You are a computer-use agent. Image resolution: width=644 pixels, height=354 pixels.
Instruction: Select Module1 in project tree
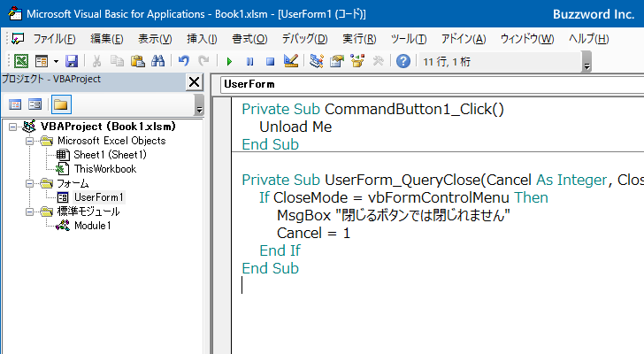click(x=92, y=226)
